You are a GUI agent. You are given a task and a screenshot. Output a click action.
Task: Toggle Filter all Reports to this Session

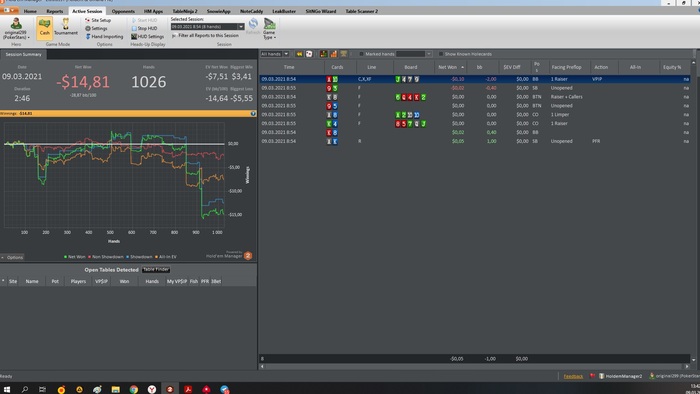(205, 35)
